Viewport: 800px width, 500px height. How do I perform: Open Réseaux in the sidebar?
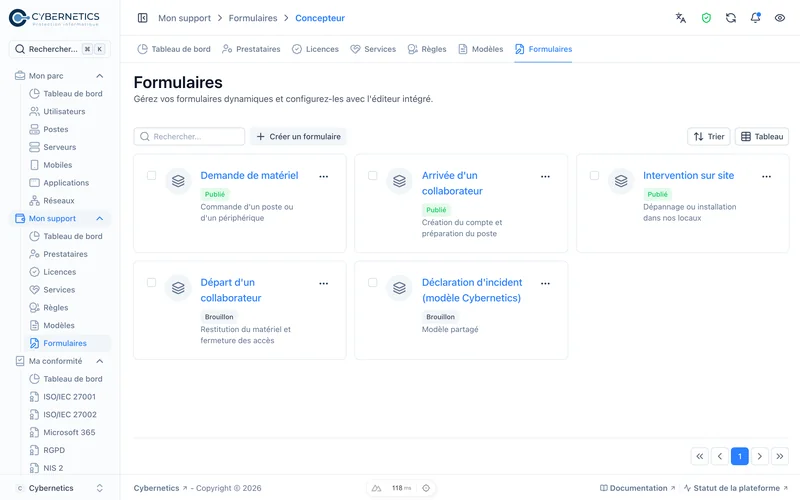pos(60,201)
